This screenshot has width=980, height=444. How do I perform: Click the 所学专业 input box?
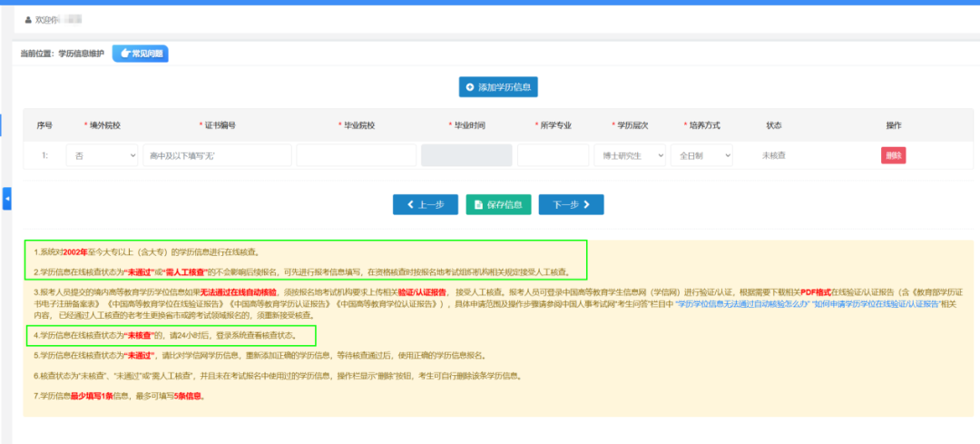(554, 155)
